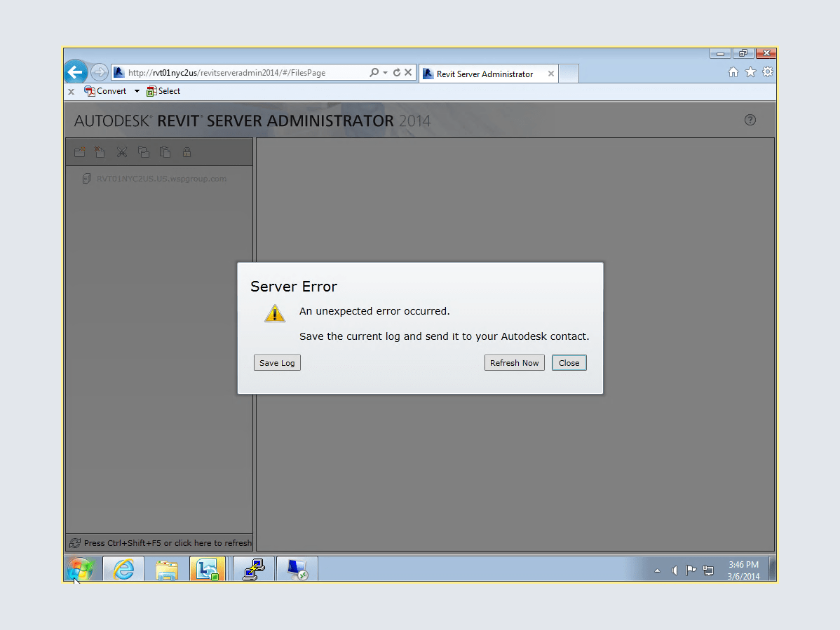Select the delete model toolbar icon

[x=100, y=152]
